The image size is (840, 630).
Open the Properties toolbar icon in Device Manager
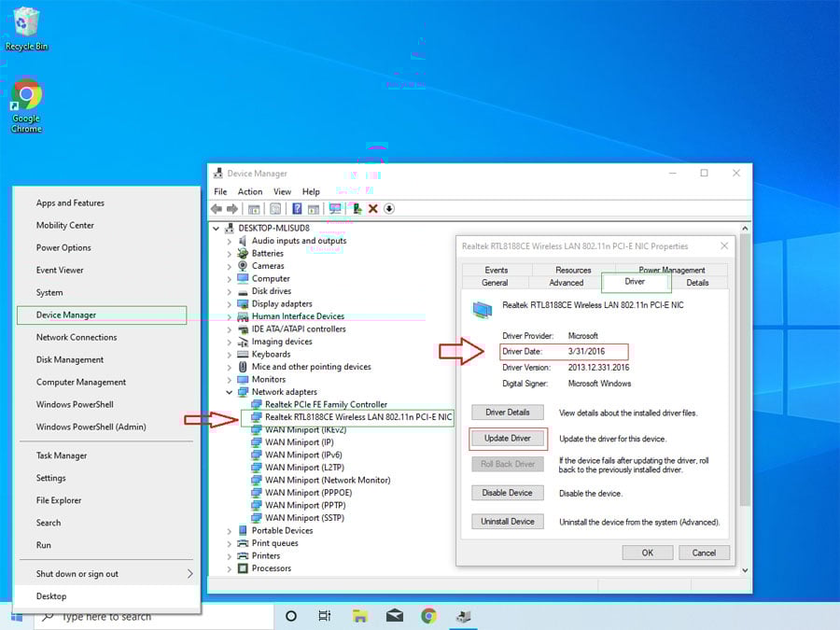(x=275, y=209)
